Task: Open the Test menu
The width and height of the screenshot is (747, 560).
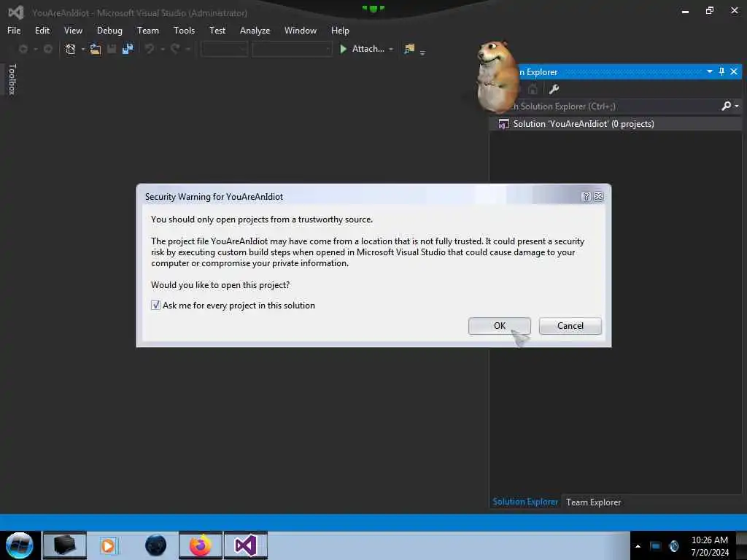Action: (217, 31)
